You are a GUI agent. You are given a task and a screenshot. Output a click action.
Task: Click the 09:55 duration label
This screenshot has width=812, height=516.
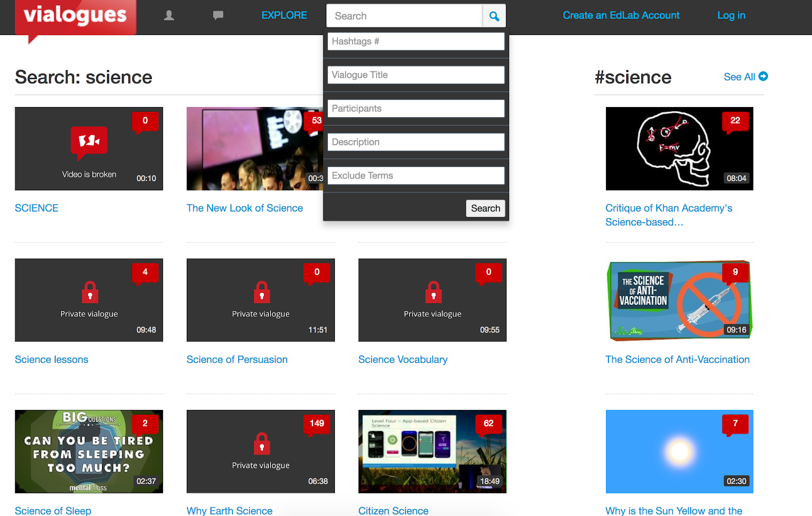490,330
